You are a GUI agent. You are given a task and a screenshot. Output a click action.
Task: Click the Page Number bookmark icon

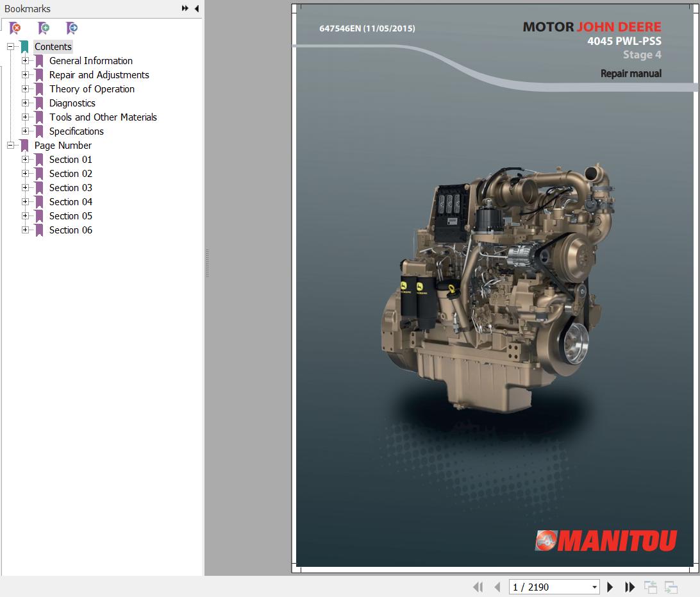(x=24, y=145)
